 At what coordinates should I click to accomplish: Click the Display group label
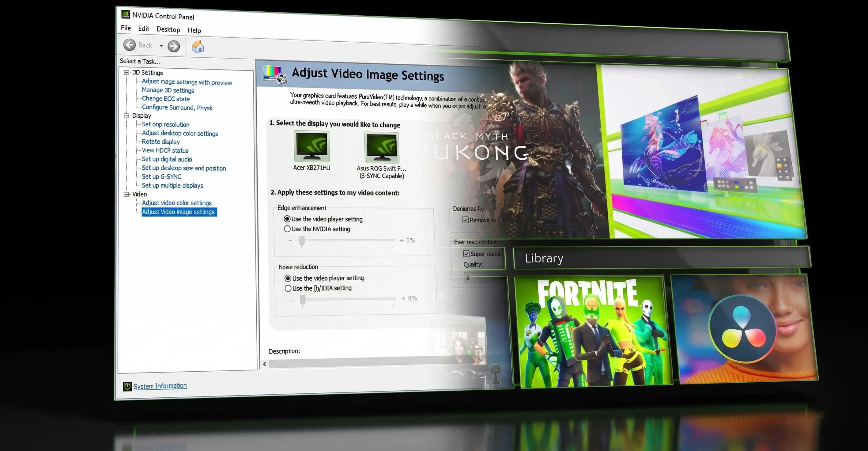point(142,115)
